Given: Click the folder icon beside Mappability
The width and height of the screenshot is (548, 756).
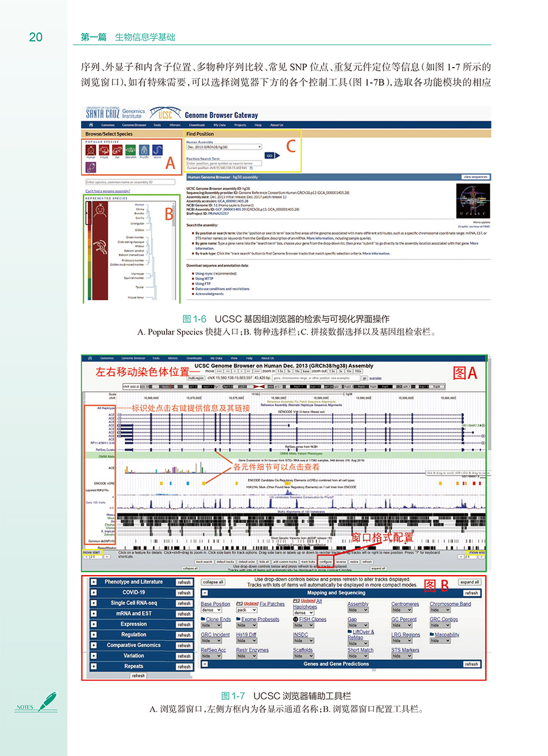Looking at the screenshot, I should pyautogui.click(x=432, y=635).
